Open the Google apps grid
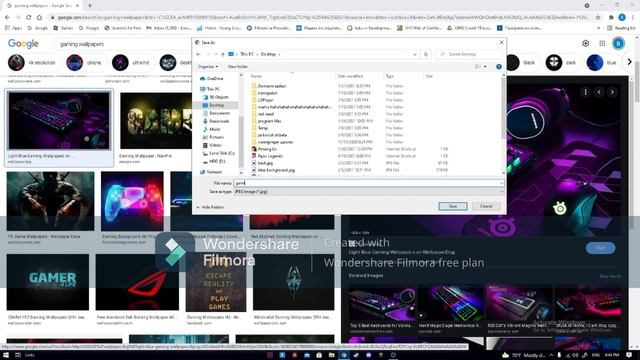The image size is (640, 360). click(602, 43)
